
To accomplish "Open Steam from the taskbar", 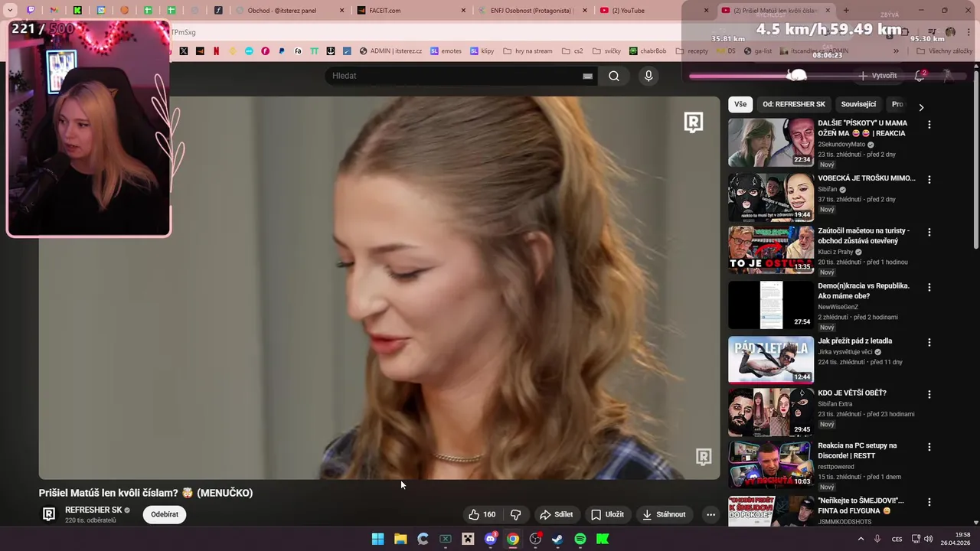I will [557, 539].
